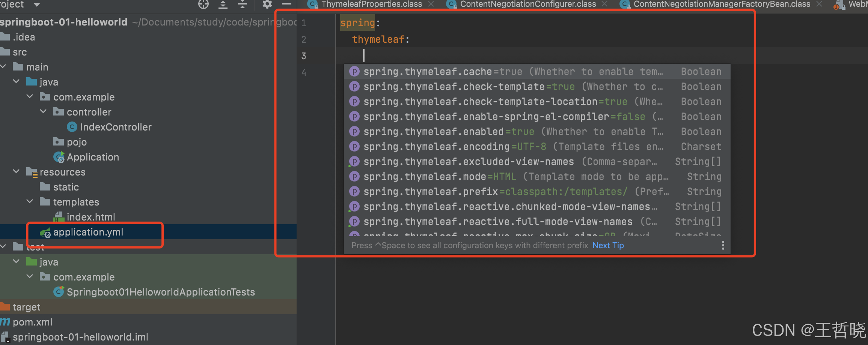Open the Project view mode dropdown

tap(36, 4)
